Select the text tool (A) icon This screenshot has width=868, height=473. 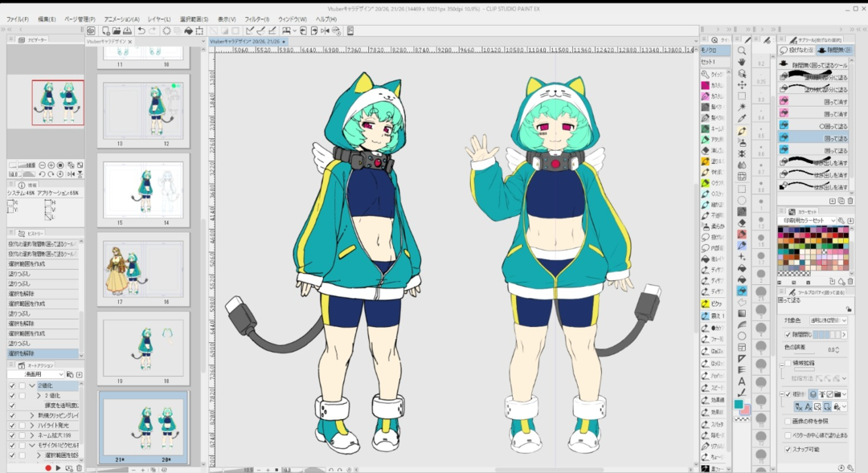click(741, 381)
